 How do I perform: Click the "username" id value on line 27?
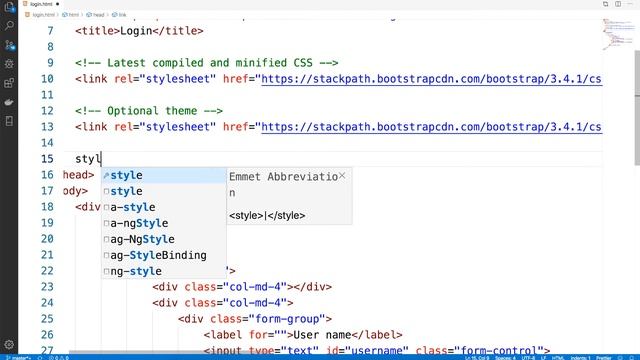pos(377,351)
